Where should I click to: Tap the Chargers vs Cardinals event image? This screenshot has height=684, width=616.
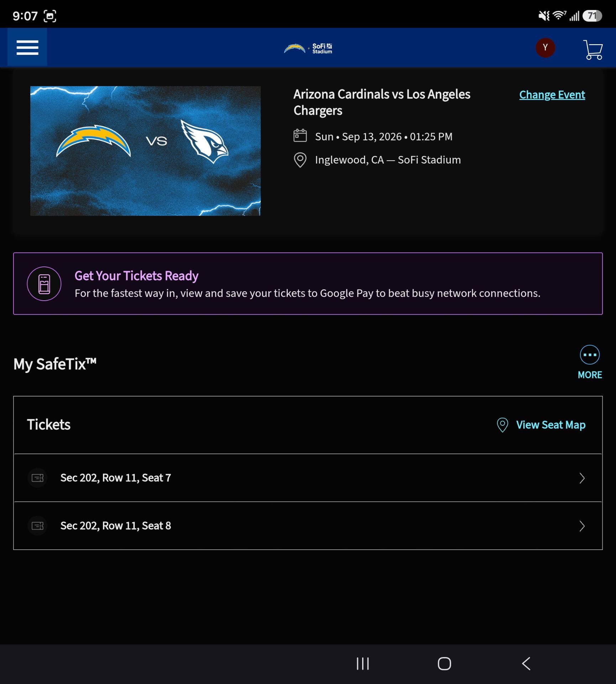point(145,151)
